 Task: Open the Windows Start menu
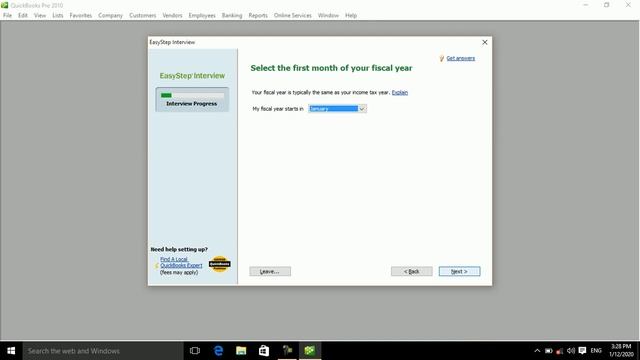[x=11, y=351]
